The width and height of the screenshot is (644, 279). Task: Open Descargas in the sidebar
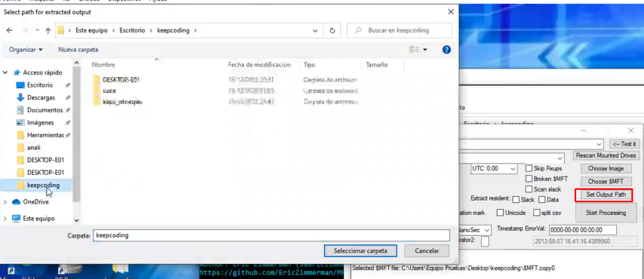41,97
